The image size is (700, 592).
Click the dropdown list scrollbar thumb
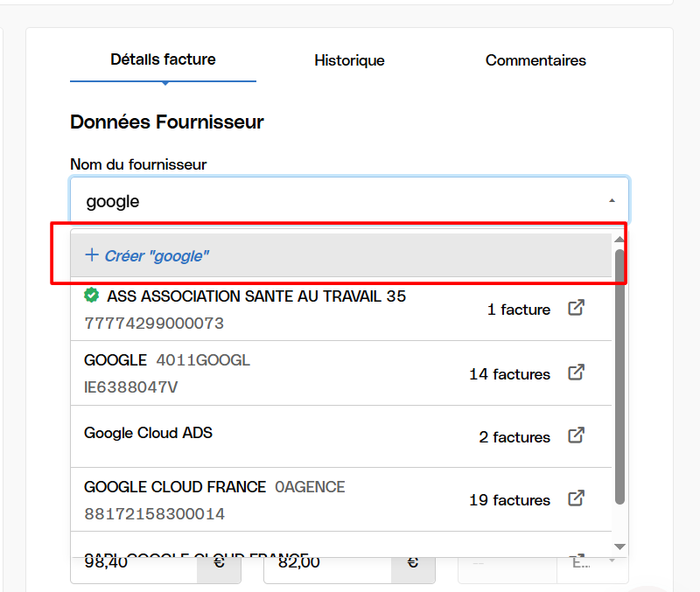click(619, 377)
